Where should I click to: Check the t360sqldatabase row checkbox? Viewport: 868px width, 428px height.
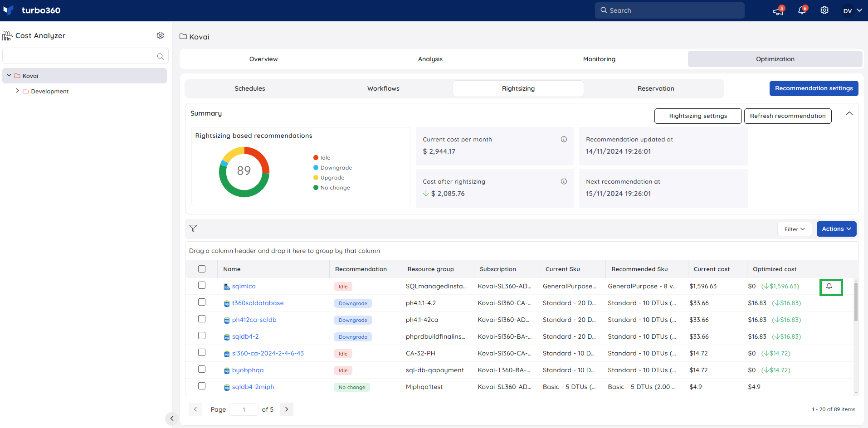pos(202,302)
